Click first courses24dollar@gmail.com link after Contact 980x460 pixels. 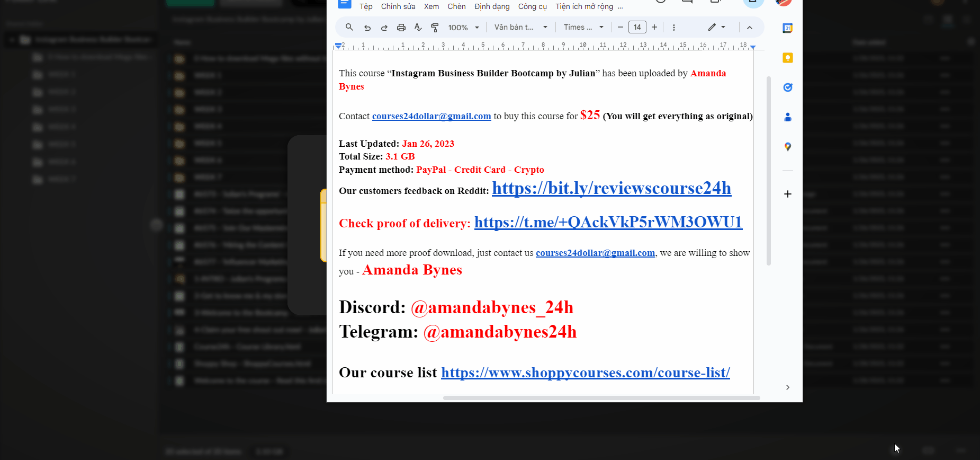tap(431, 116)
